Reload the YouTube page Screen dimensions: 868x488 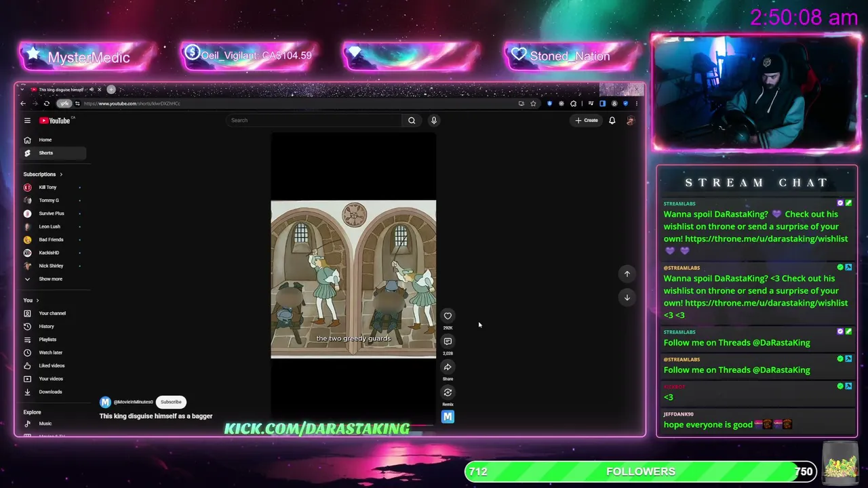pos(46,104)
